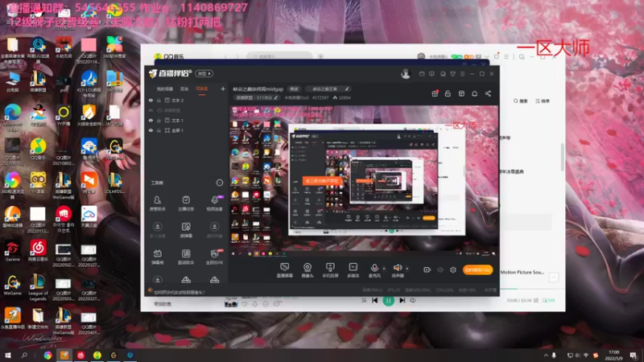Image resolution: width=644 pixels, height=362 pixels.
Task: Click the lock icon in stream toolbar
Action: tap(448, 93)
